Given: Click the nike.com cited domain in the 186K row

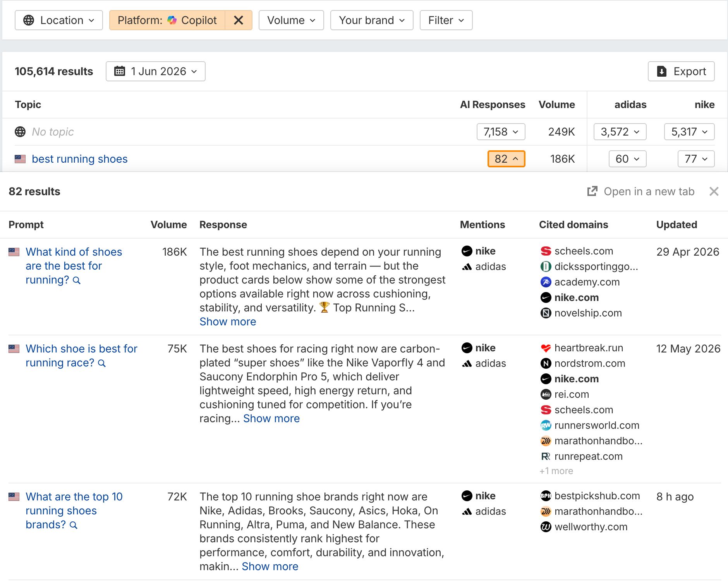Looking at the screenshot, I should tap(577, 297).
